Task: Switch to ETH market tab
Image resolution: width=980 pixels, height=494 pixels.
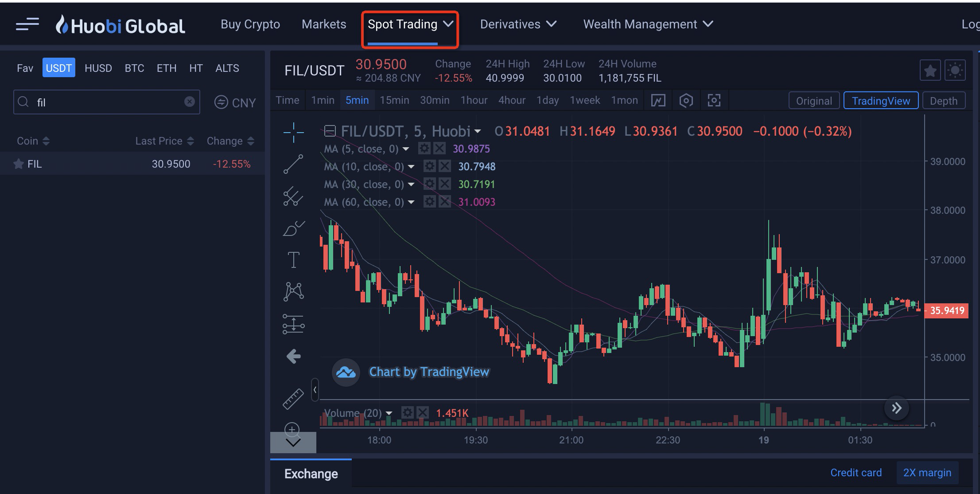Action: pyautogui.click(x=167, y=68)
